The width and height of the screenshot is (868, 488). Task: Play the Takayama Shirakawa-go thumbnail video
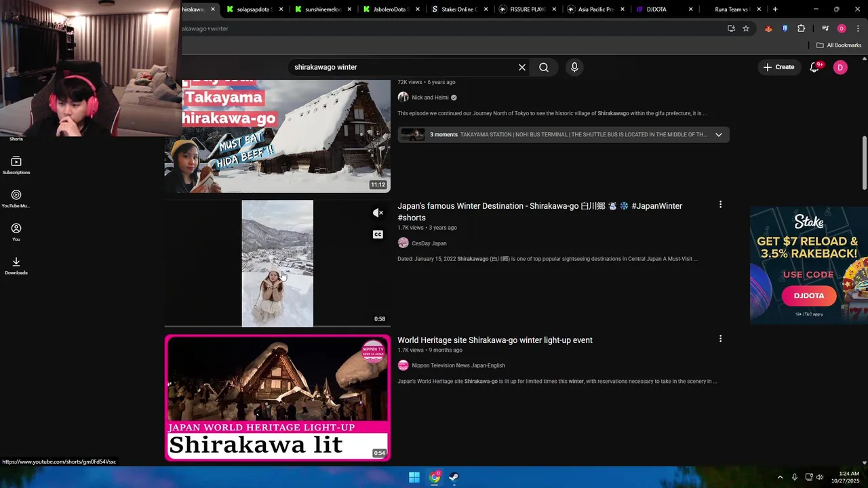pyautogui.click(x=277, y=136)
